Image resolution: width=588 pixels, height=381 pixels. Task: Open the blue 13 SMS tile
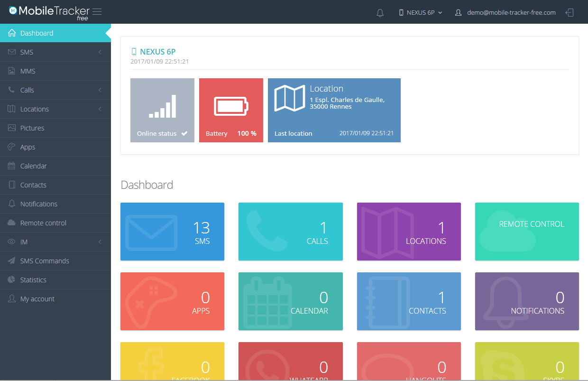[x=172, y=232]
